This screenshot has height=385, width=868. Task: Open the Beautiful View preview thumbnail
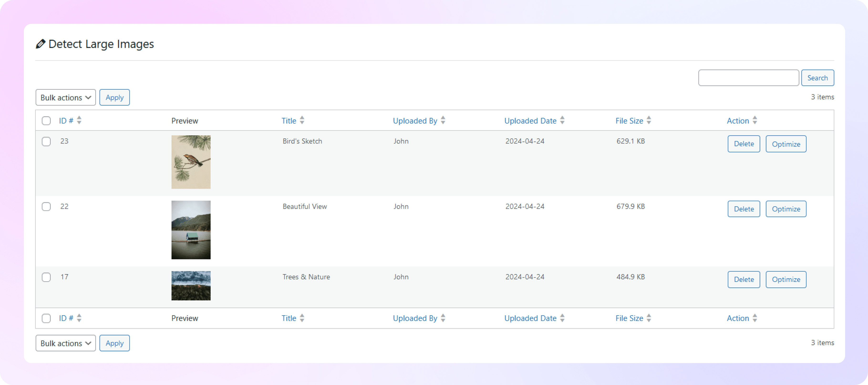(x=191, y=230)
